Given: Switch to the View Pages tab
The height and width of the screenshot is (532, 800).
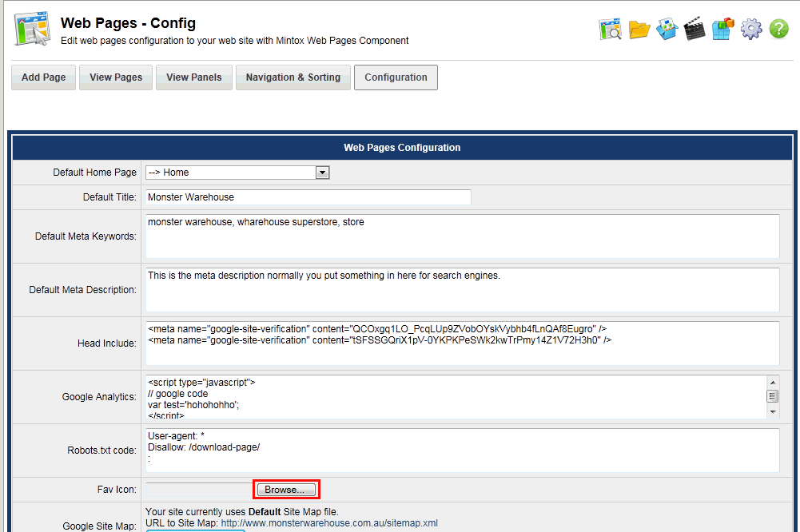Looking at the screenshot, I should click(116, 77).
